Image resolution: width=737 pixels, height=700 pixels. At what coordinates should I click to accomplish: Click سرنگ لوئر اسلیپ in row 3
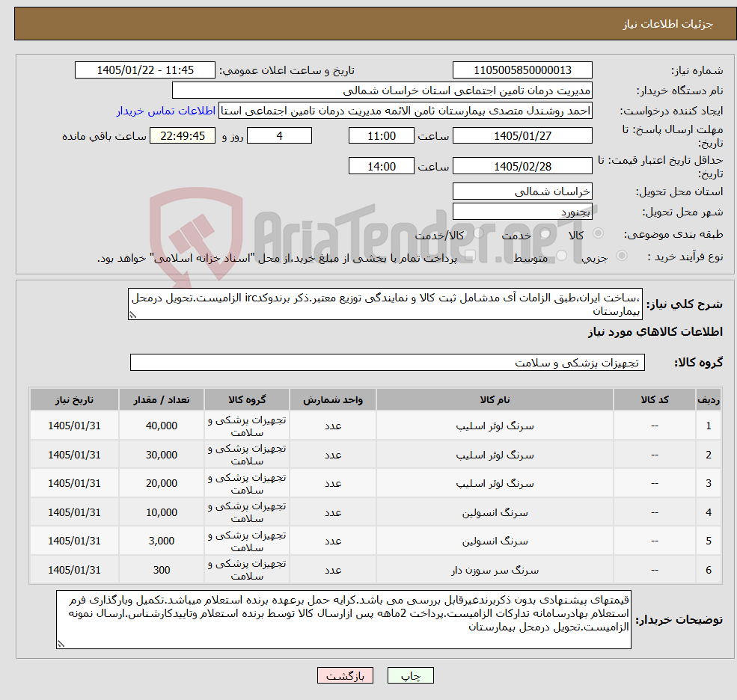[495, 484]
